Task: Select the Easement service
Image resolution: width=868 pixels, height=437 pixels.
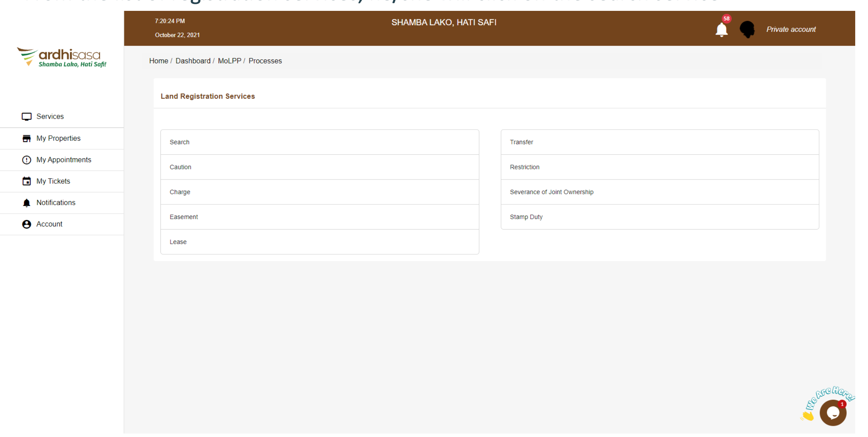Action: pyautogui.click(x=184, y=217)
